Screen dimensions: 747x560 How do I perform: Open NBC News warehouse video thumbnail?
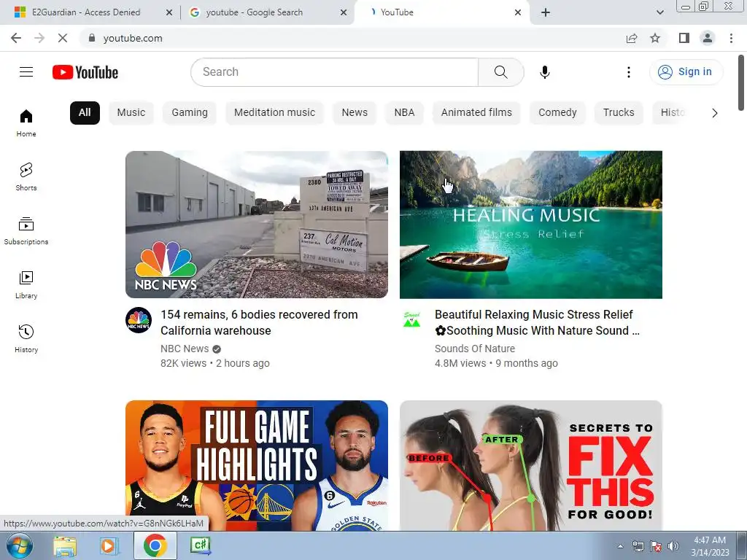point(256,225)
